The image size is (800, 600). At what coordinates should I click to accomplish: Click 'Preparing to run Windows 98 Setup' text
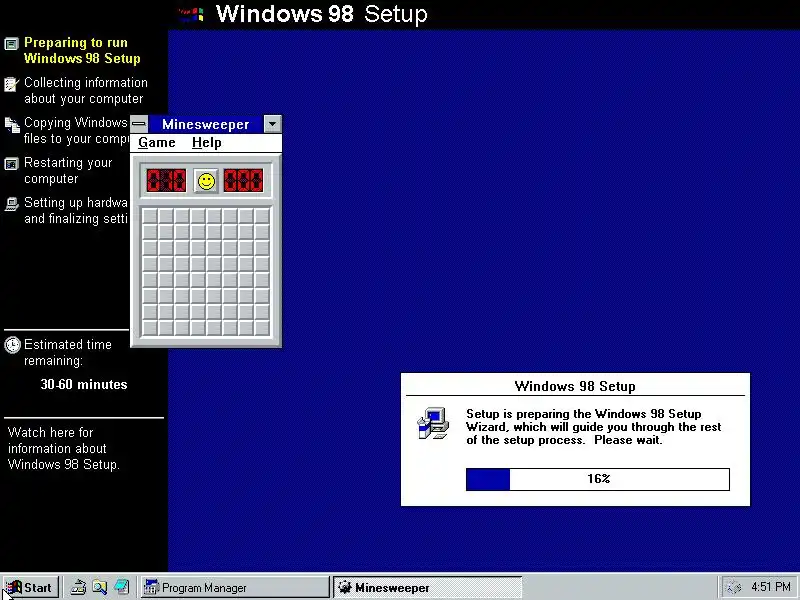tap(82, 51)
